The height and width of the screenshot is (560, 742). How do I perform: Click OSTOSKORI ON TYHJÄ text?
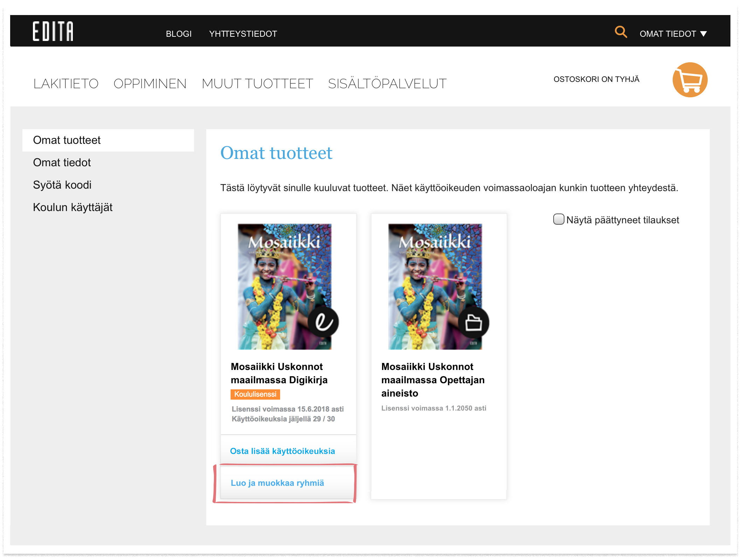click(596, 79)
